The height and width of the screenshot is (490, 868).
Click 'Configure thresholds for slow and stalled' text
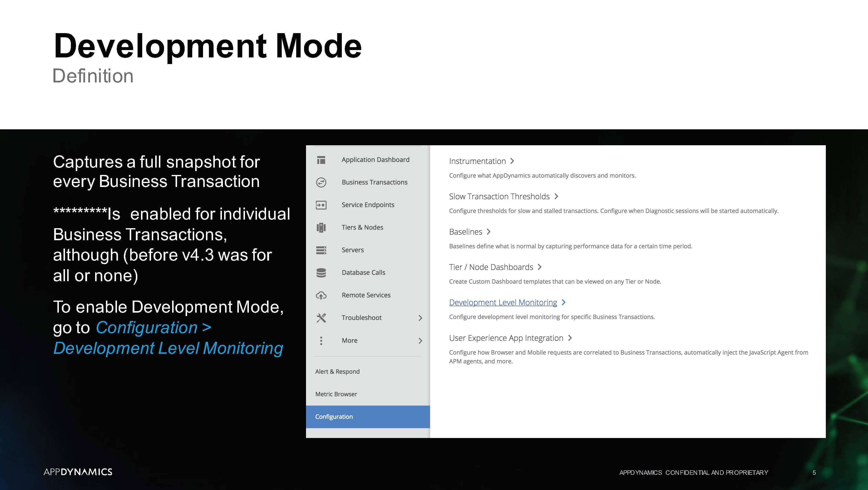(x=613, y=211)
